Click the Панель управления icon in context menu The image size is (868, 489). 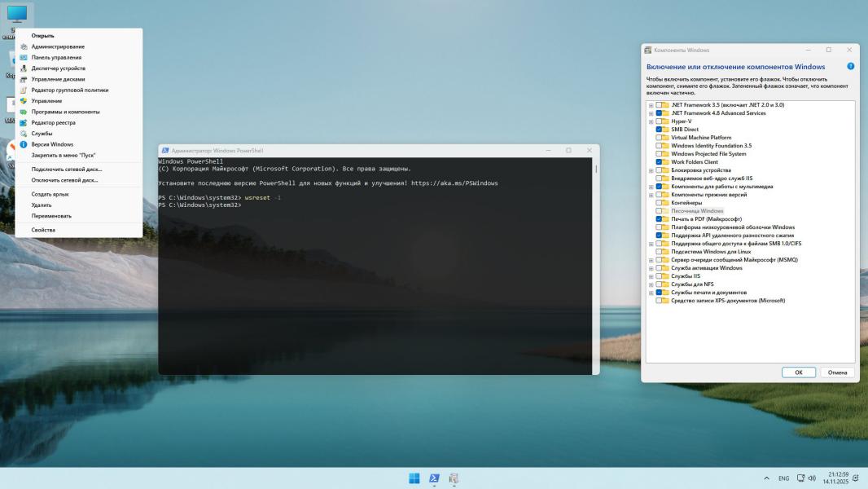24,58
